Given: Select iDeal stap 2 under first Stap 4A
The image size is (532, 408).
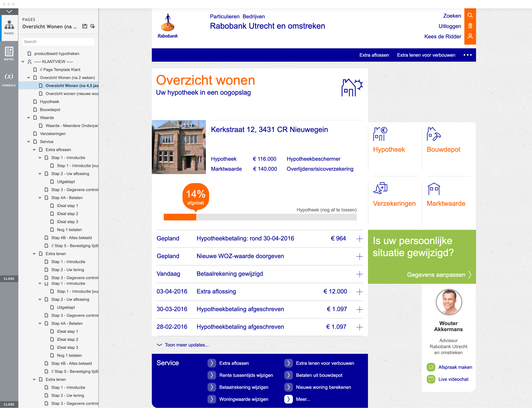Looking at the screenshot, I should click(67, 214).
